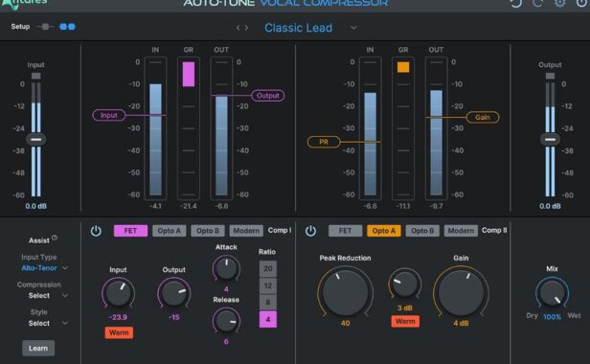Expand the Style Select dropdown
This screenshot has height=364, width=590.
(x=65, y=323)
